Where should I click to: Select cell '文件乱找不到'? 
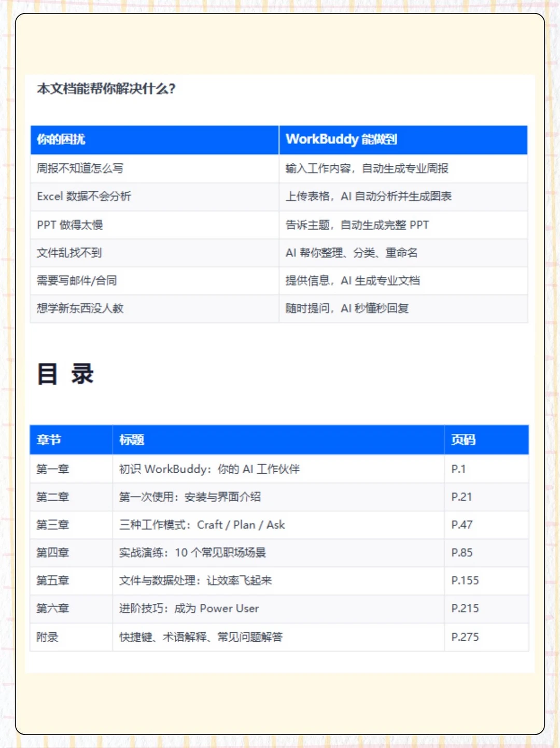click(155, 252)
